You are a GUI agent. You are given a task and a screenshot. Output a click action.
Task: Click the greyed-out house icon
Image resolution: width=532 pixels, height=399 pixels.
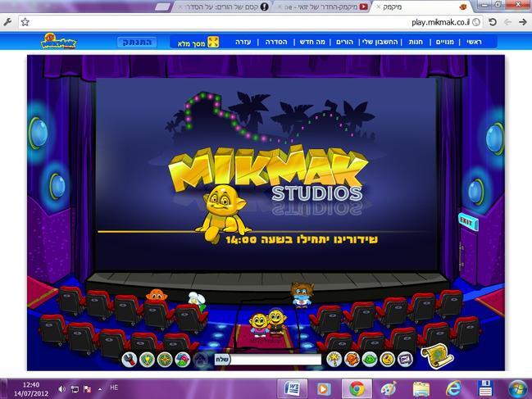tap(201, 360)
